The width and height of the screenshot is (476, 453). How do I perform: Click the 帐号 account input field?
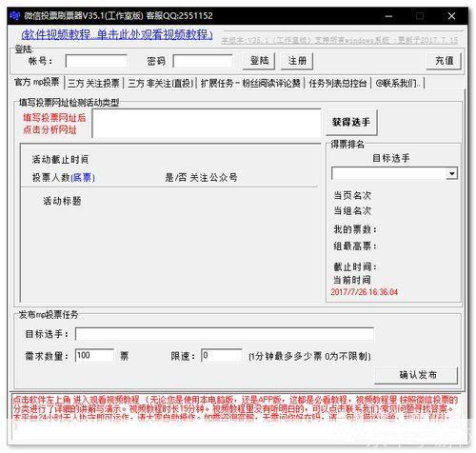(96, 61)
